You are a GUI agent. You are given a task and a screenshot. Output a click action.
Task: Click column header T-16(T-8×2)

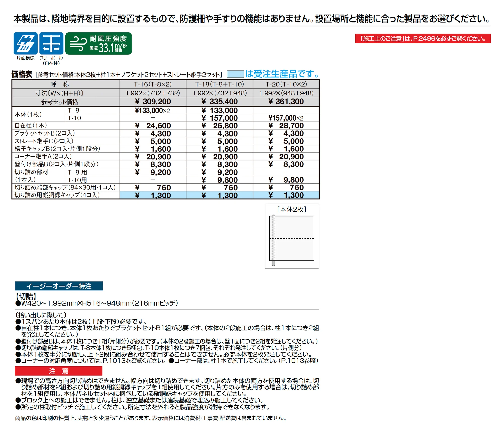pyautogui.click(x=153, y=84)
